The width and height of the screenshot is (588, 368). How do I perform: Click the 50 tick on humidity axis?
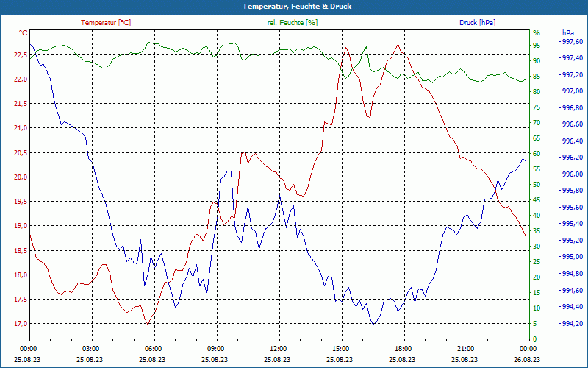point(537,185)
